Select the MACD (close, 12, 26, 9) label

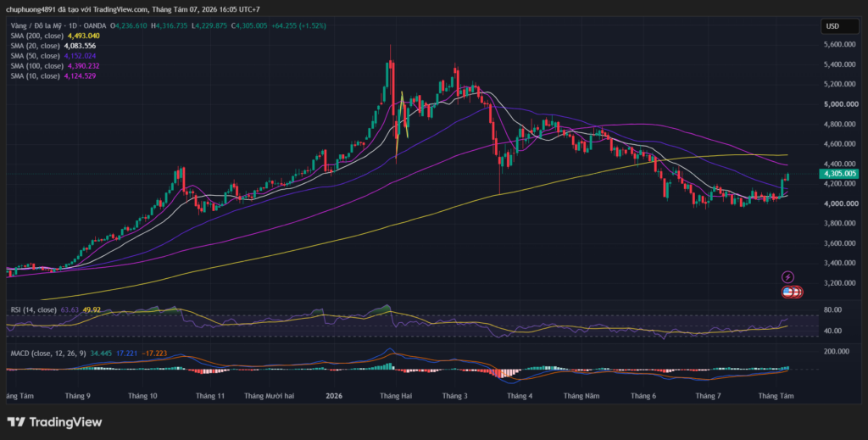48,354
